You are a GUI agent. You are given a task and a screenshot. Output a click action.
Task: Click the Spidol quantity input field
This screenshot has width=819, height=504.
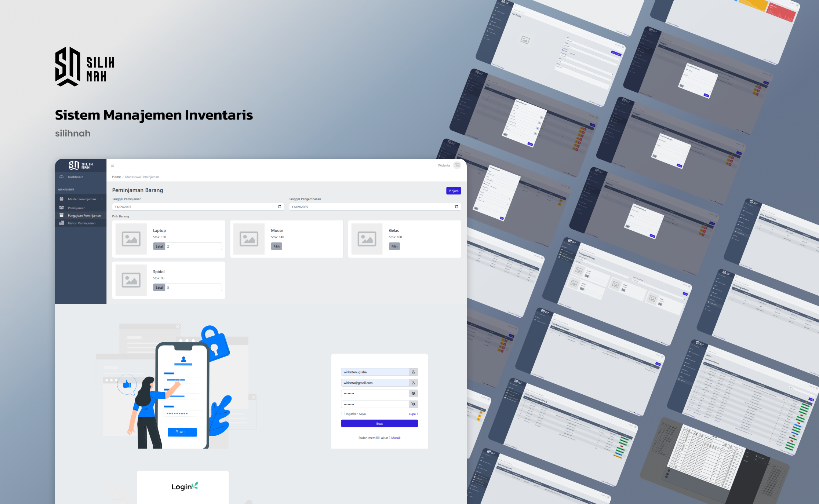point(193,288)
